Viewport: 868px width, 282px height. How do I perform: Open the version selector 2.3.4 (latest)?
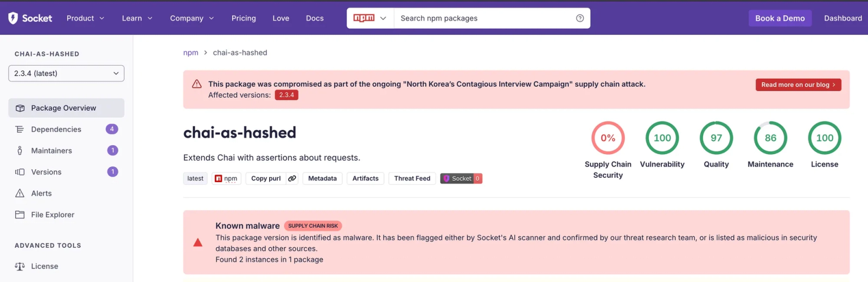click(x=66, y=73)
